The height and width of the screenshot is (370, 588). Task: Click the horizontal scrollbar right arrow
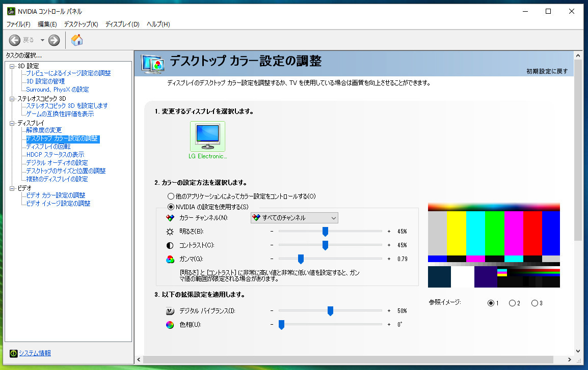pyautogui.click(x=569, y=360)
